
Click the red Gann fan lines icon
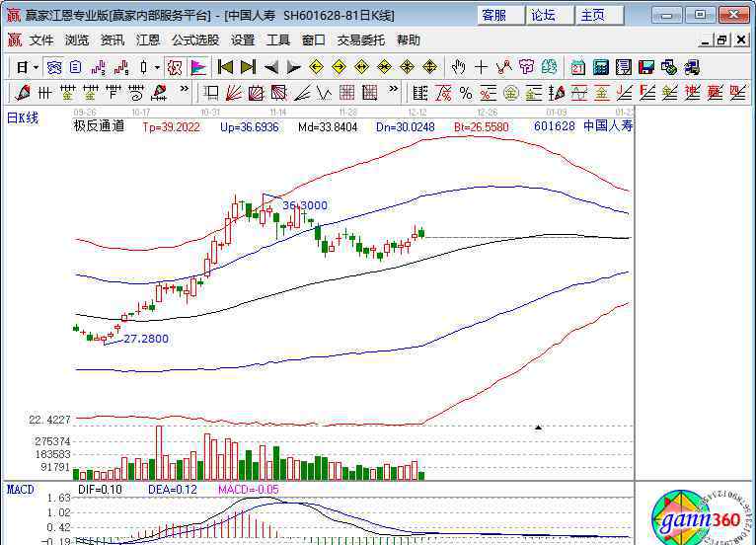(233, 92)
